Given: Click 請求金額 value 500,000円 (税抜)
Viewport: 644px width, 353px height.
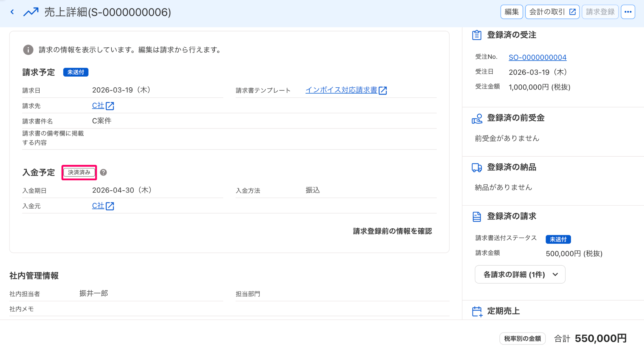Looking at the screenshot, I should (574, 254).
